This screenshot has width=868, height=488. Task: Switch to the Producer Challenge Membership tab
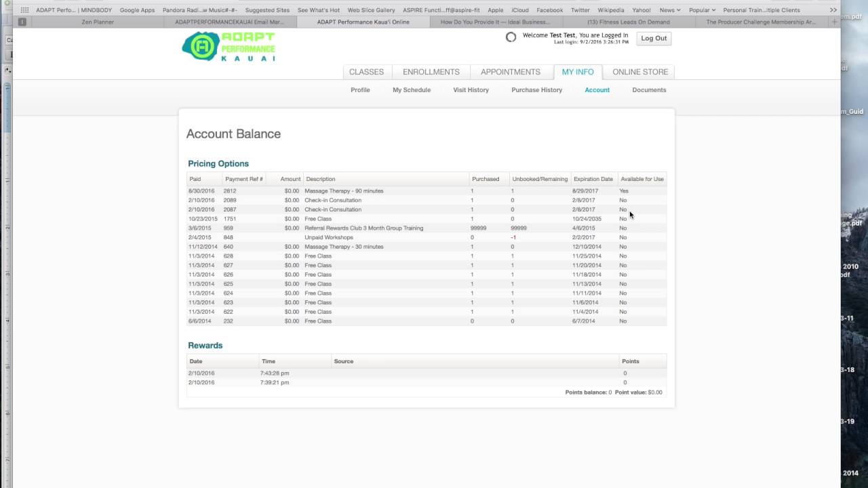click(x=761, y=22)
